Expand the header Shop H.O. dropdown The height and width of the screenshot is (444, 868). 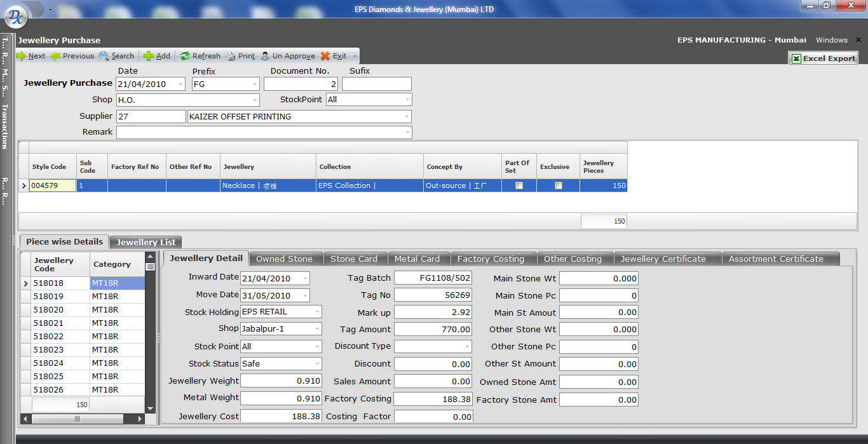[x=255, y=100]
